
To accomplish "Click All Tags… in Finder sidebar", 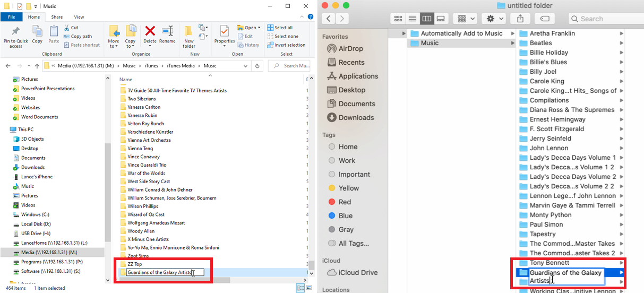I will (x=348, y=243).
